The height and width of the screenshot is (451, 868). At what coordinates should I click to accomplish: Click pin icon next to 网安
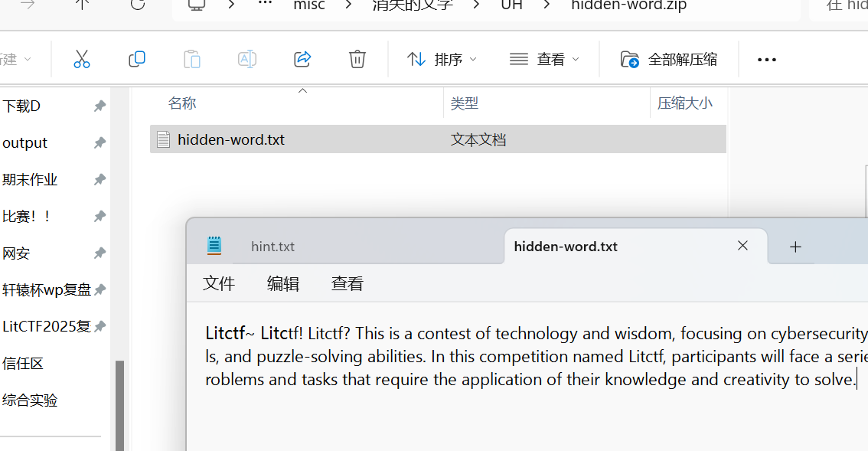coord(100,253)
